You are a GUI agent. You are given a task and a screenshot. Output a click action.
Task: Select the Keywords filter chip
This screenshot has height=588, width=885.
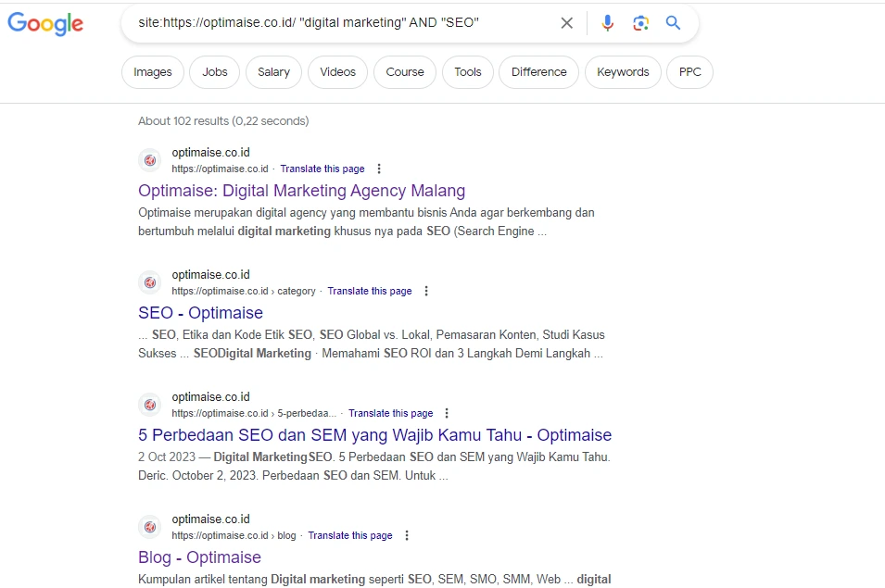pos(623,72)
